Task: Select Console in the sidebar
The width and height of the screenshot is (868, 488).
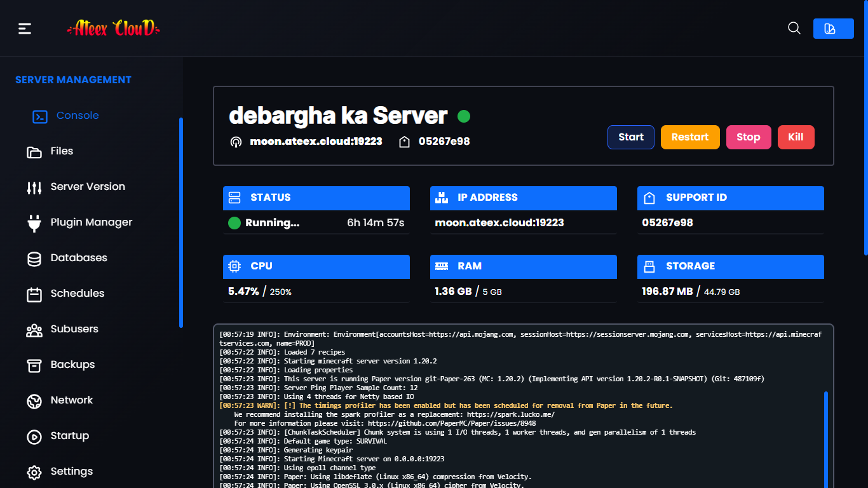Action: click(x=77, y=116)
